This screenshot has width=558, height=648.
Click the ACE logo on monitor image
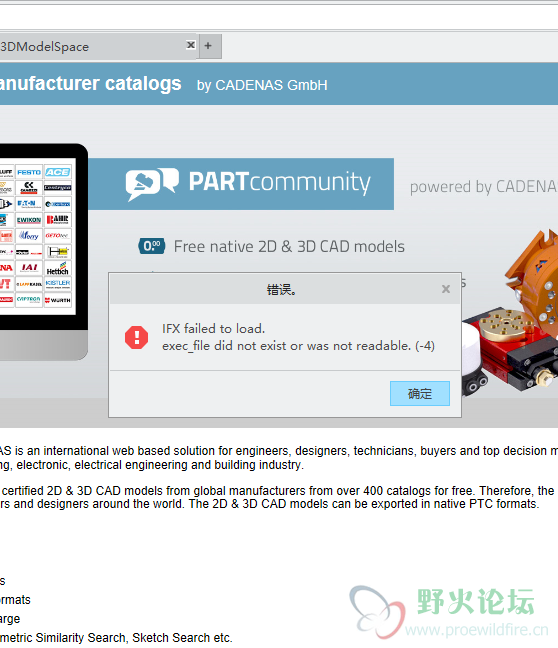click(x=57, y=172)
